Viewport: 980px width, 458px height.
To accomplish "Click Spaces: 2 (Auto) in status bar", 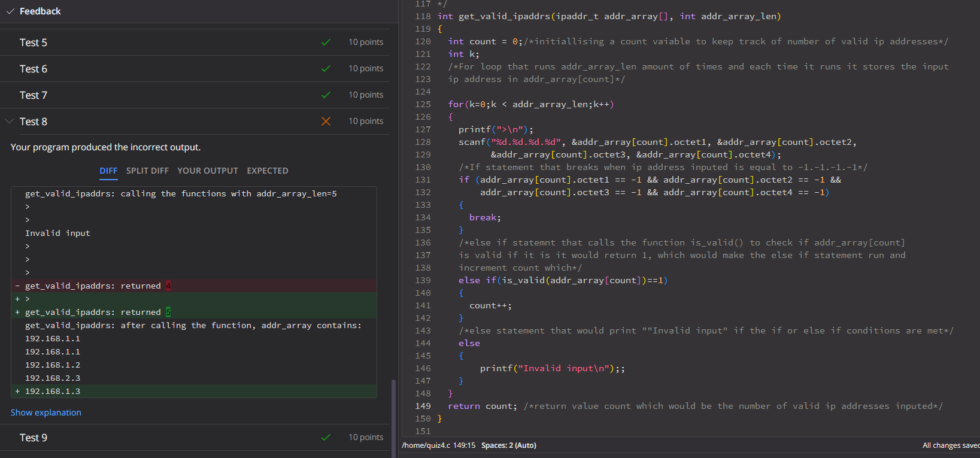I will pyautogui.click(x=509, y=445).
